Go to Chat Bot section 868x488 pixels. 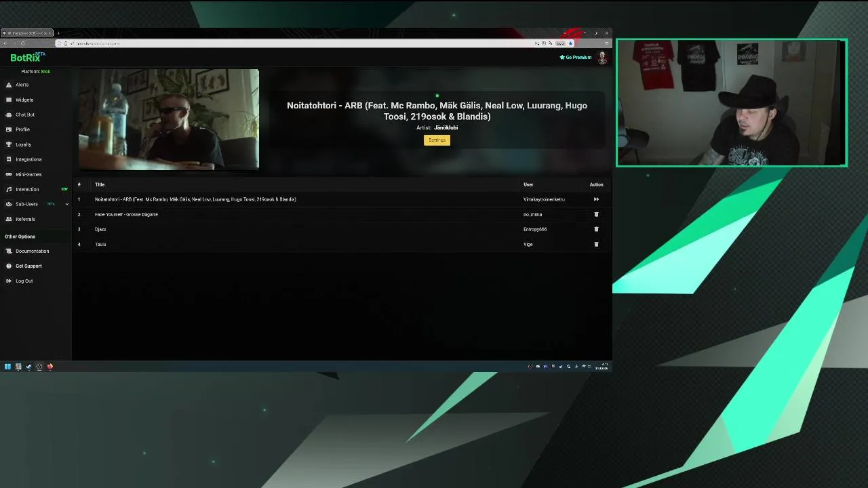coord(25,115)
